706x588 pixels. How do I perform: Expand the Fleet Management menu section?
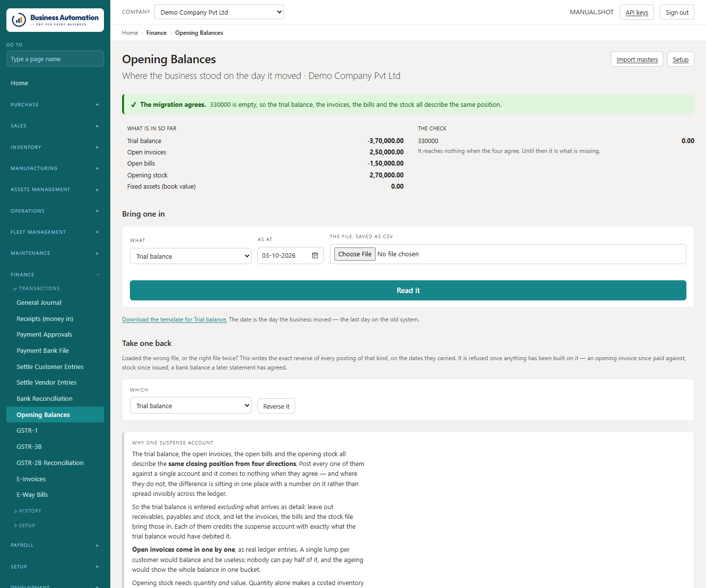pos(55,232)
